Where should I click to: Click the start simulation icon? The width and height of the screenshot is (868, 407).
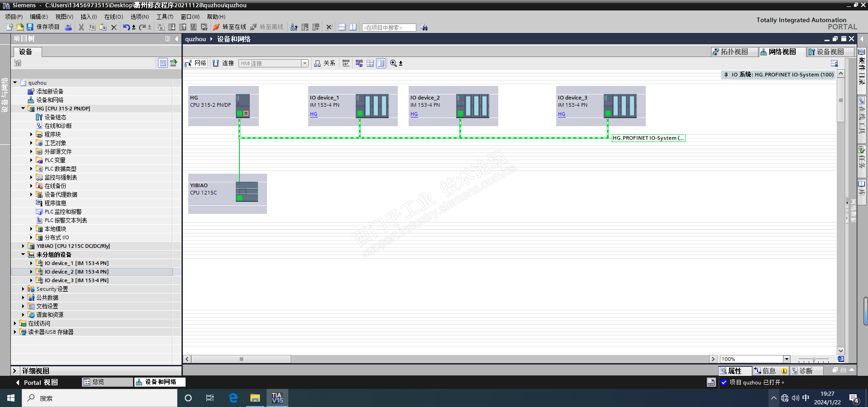[194, 27]
